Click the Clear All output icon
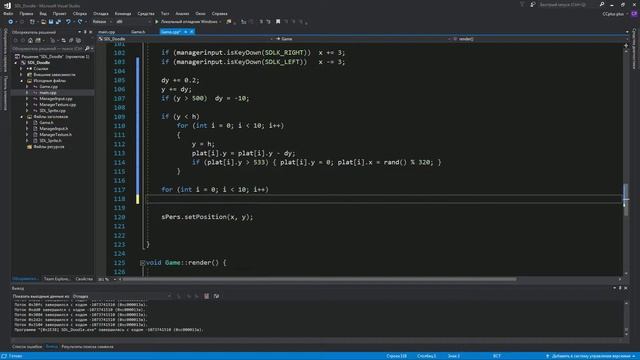The width and height of the screenshot is (640, 360). pos(207,296)
